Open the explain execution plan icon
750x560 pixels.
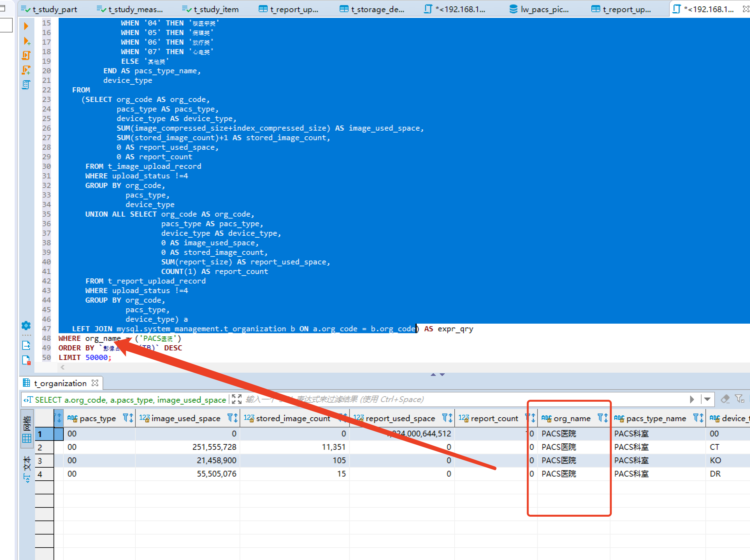(26, 84)
